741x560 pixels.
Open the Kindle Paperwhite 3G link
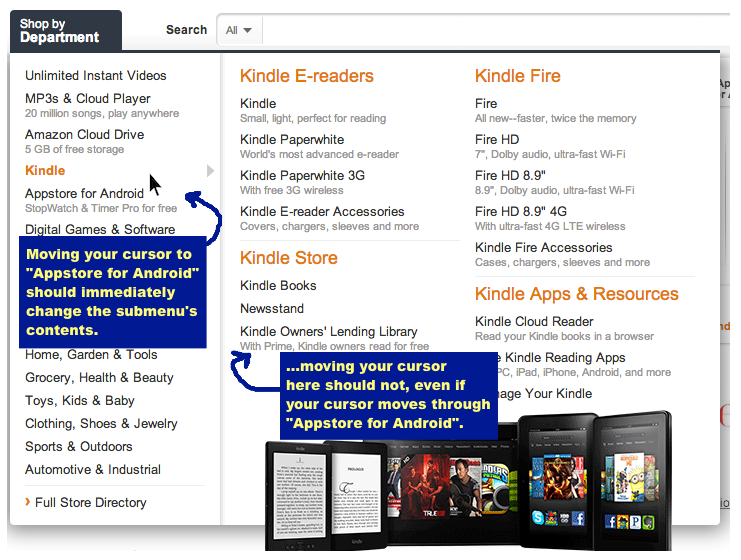tap(302, 175)
